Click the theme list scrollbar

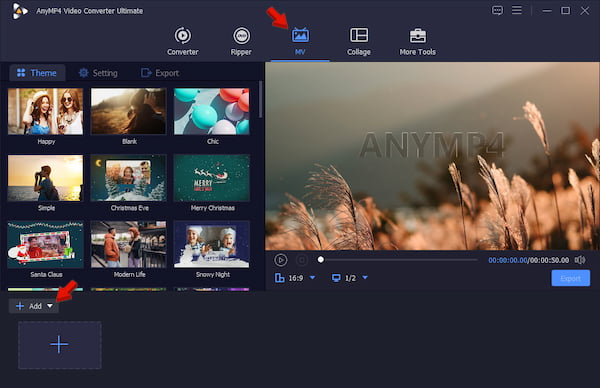coord(261,99)
